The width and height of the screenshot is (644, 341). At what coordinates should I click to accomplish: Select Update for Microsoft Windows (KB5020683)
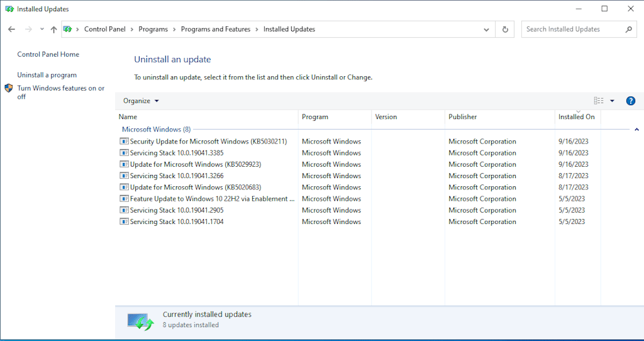(358, 187)
